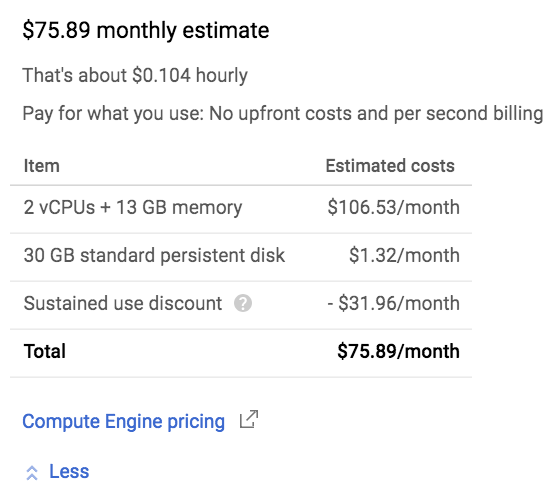Collapse details with the Less link
The width and height of the screenshot is (560, 492).
[69, 471]
